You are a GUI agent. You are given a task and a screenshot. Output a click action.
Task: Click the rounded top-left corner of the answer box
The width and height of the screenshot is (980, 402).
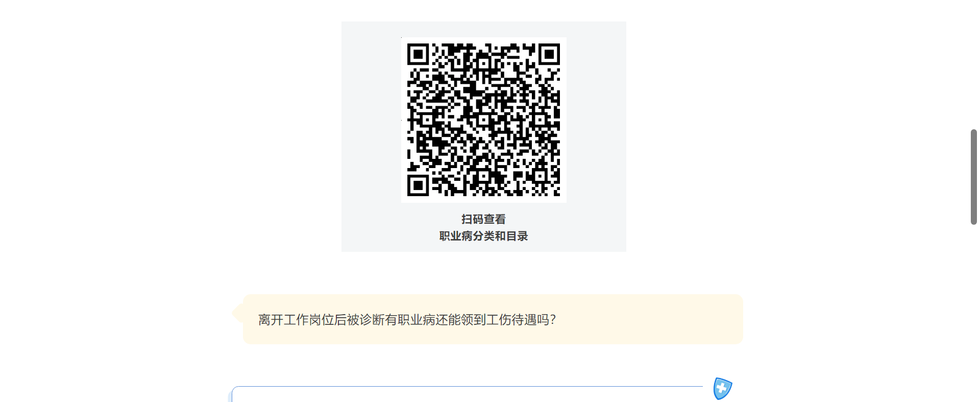click(235, 391)
